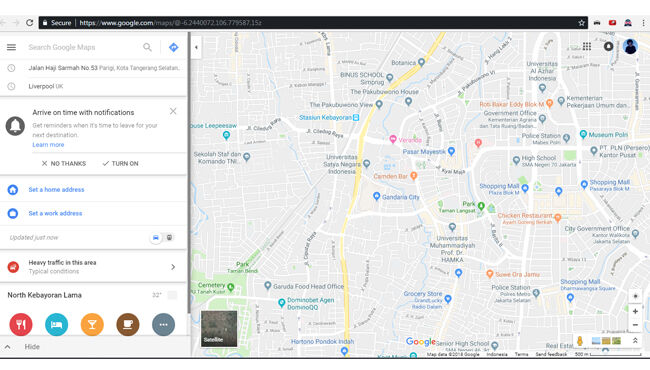650x370 pixels.
Task: Open Coffee category cup icon
Action: pos(128,324)
